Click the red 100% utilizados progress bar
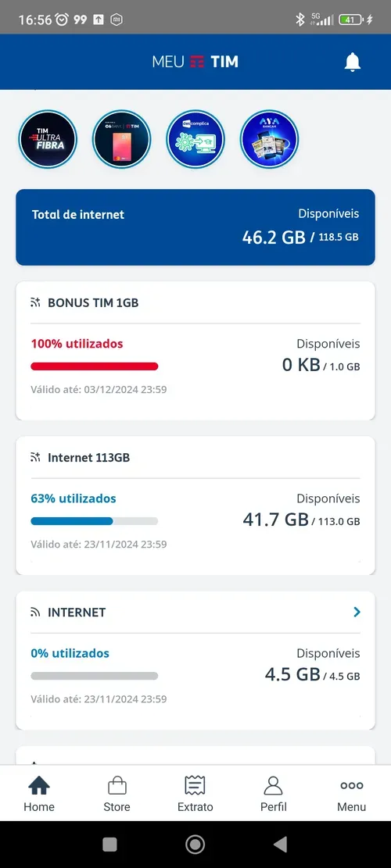 click(x=94, y=366)
